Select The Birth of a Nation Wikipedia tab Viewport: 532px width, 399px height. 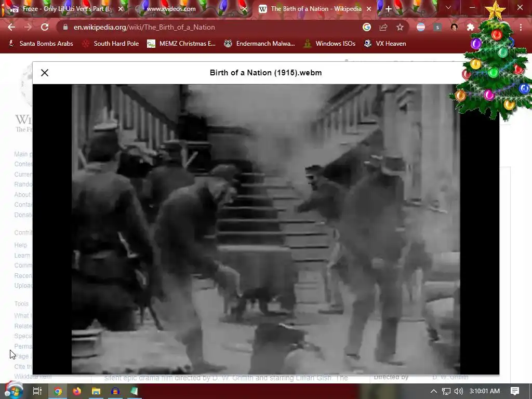(x=315, y=9)
